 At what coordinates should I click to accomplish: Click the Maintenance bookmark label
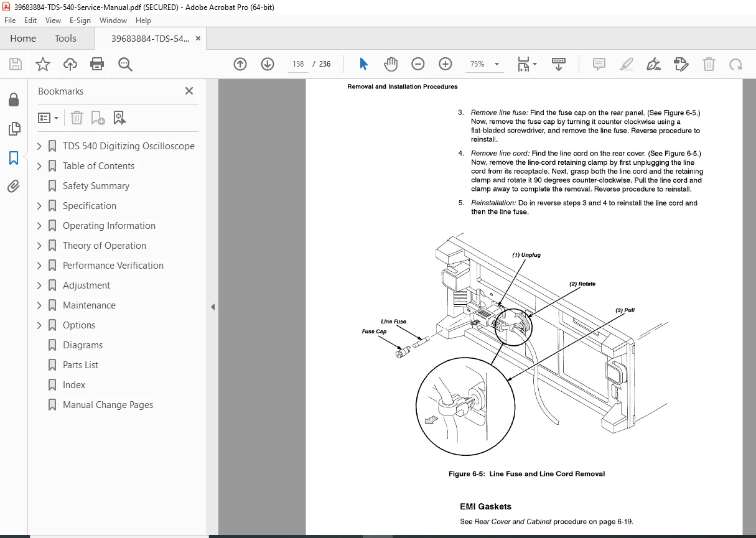pyautogui.click(x=89, y=305)
